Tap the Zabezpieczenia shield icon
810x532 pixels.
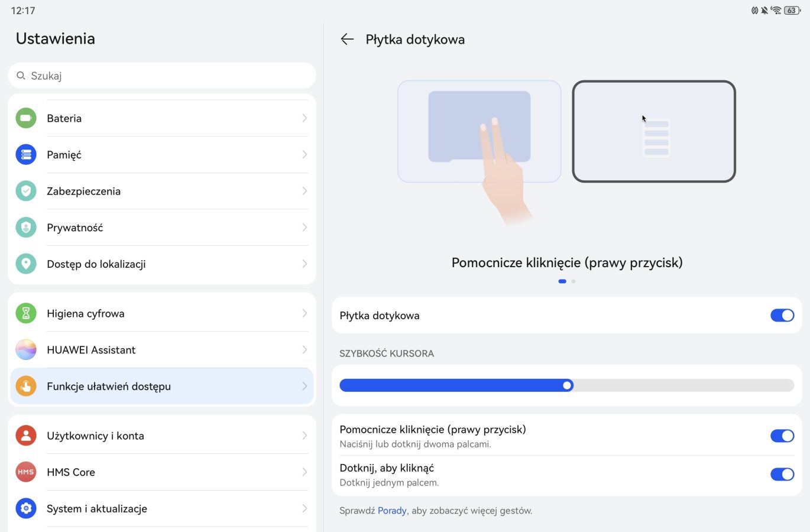point(26,191)
